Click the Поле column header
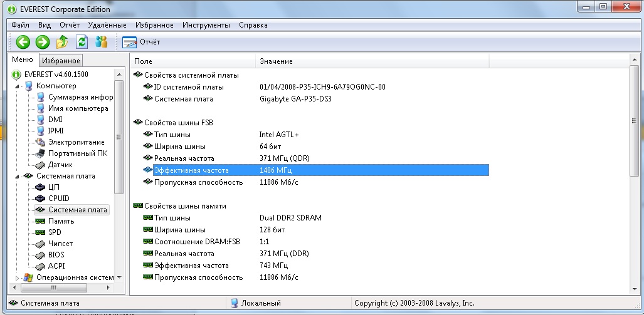The width and height of the screenshot is (644, 315). (143, 61)
